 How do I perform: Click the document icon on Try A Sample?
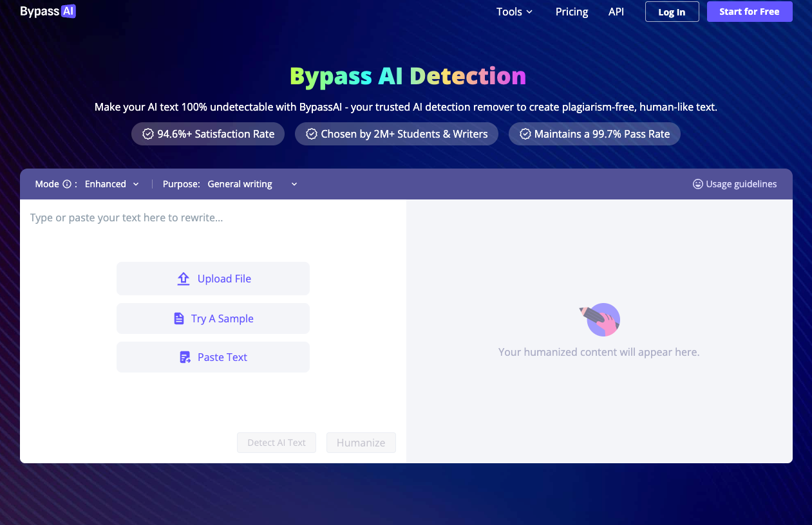tap(179, 318)
